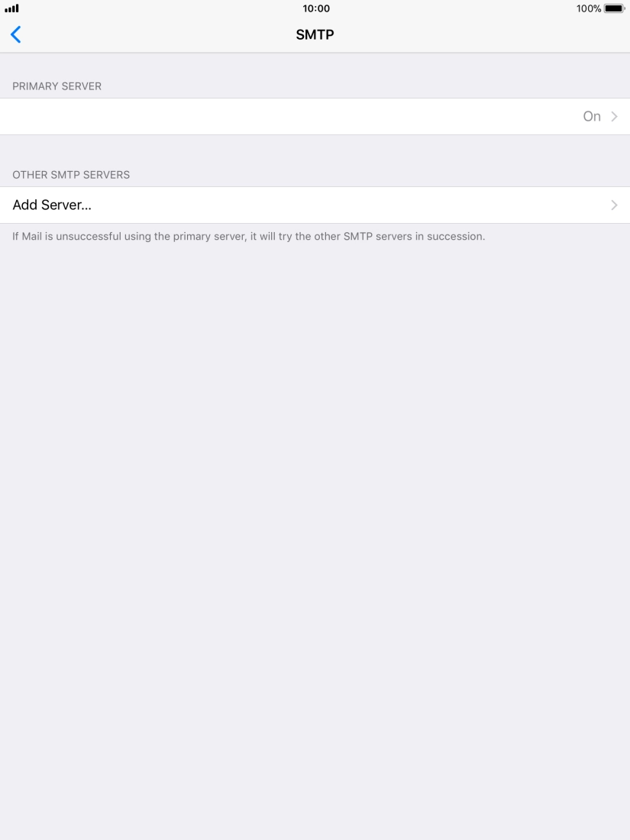The width and height of the screenshot is (630, 840).
Task: Tap the empty gray area below the footer
Action: point(315,536)
